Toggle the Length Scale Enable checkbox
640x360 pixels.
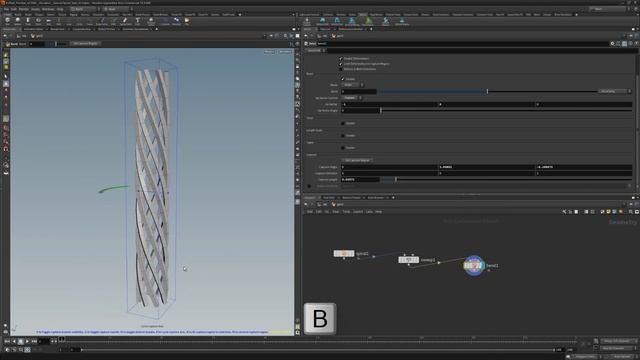point(343,136)
